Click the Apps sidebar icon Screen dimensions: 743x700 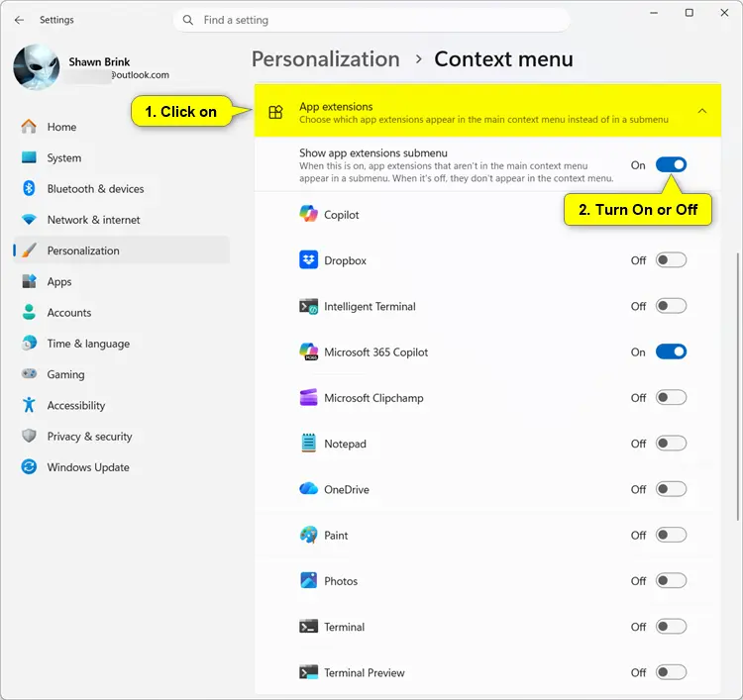[x=29, y=281]
